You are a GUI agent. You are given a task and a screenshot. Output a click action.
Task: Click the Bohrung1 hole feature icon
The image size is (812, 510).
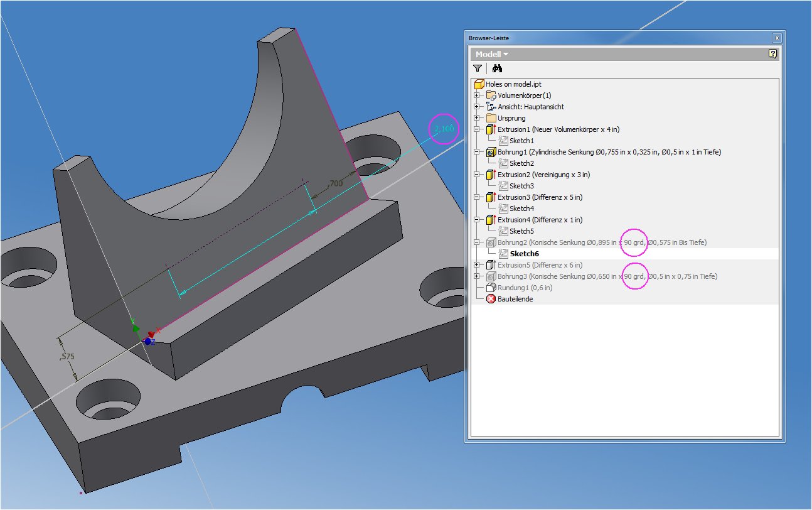(491, 152)
